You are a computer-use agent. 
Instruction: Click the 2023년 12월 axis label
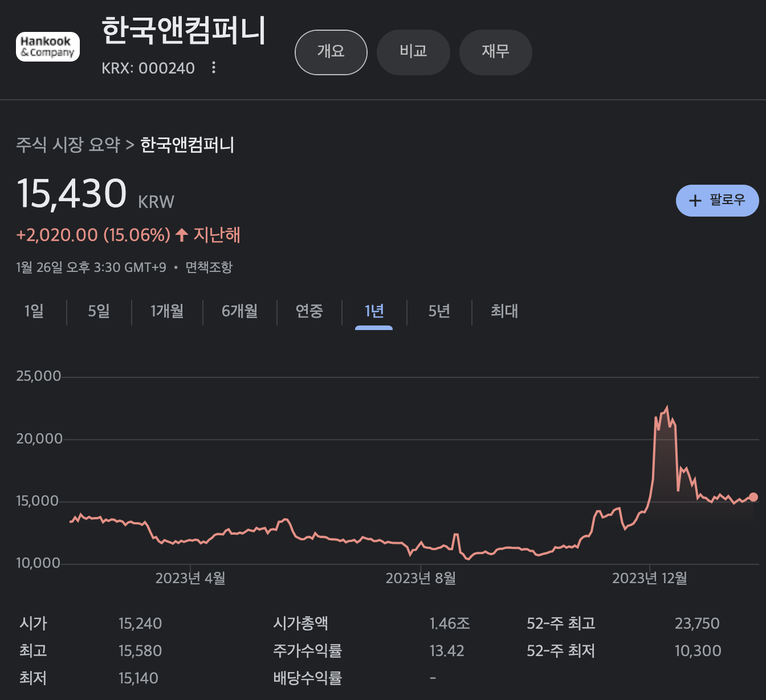(649, 579)
